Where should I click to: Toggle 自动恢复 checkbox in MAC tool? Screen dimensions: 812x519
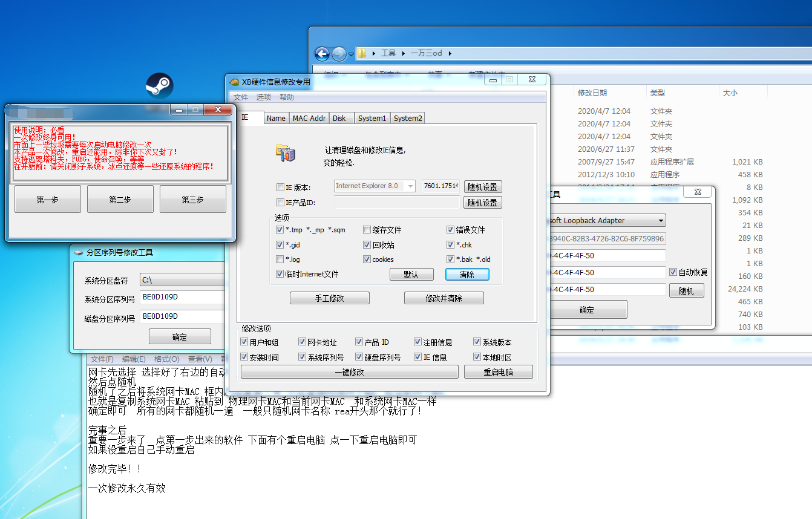(x=673, y=272)
